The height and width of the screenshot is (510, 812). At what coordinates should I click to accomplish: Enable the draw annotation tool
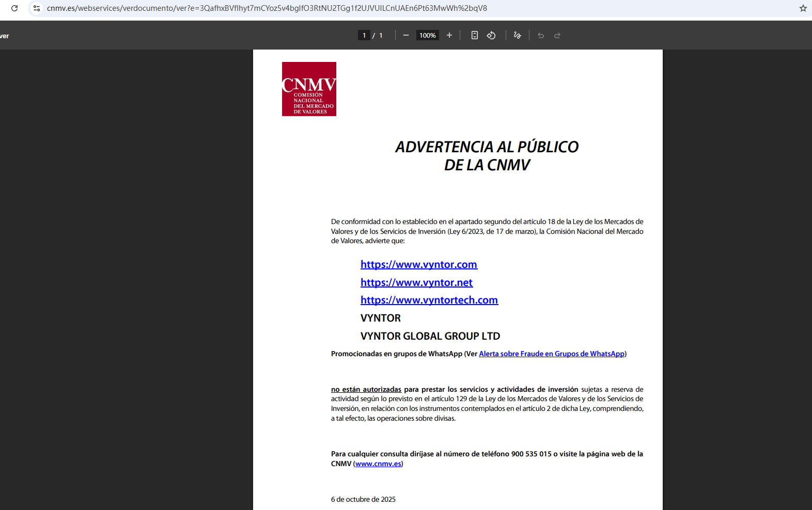coord(517,35)
